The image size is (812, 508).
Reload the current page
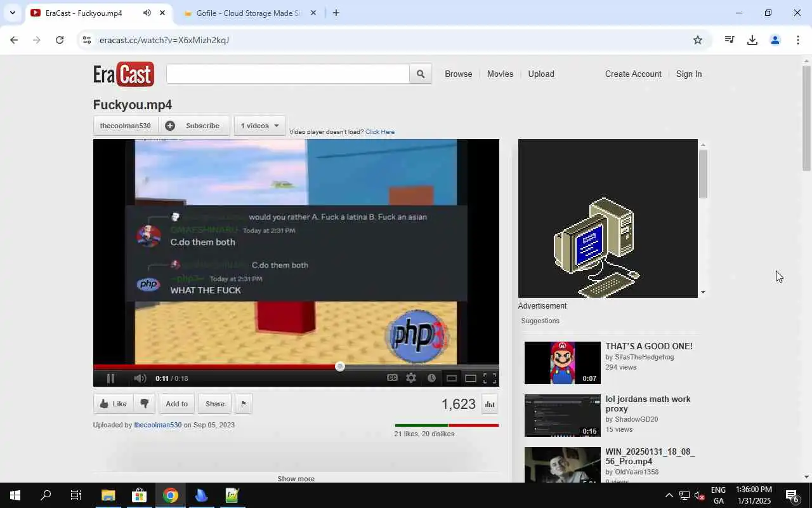point(60,40)
